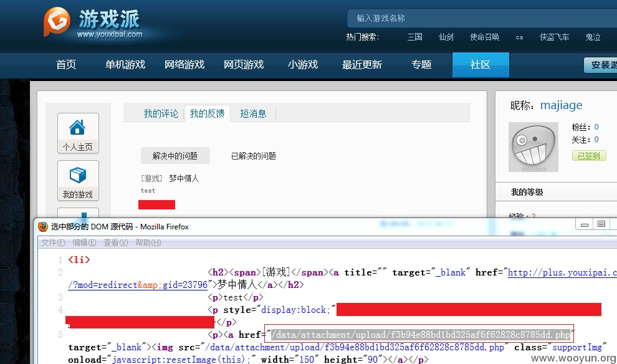The width and height of the screenshot is (617, 364).
Task: Search hot keyword 使命召唤
Action: click(484, 37)
